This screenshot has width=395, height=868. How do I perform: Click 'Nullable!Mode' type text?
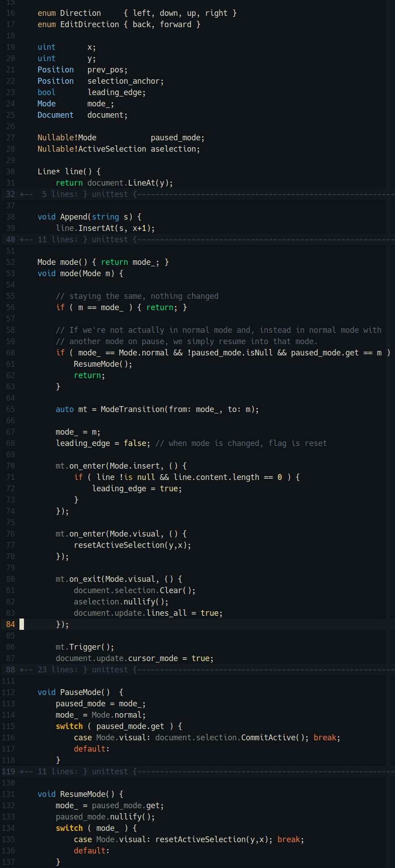67,138
